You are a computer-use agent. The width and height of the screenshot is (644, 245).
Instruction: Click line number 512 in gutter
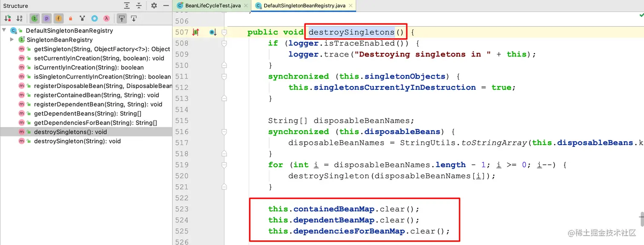181,88
